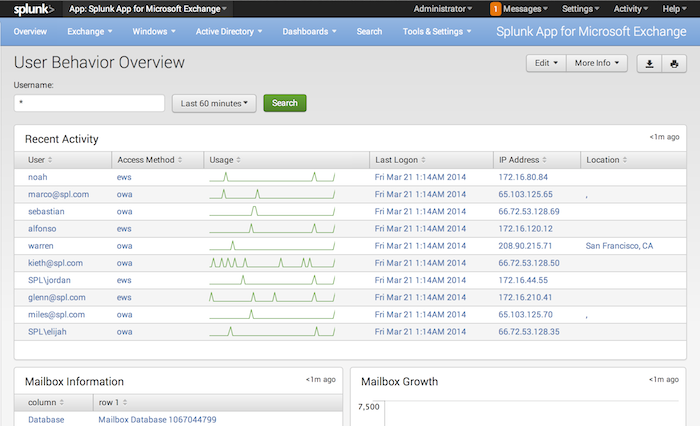Sort by Location column
700x426 pixels.
pyautogui.click(x=606, y=160)
